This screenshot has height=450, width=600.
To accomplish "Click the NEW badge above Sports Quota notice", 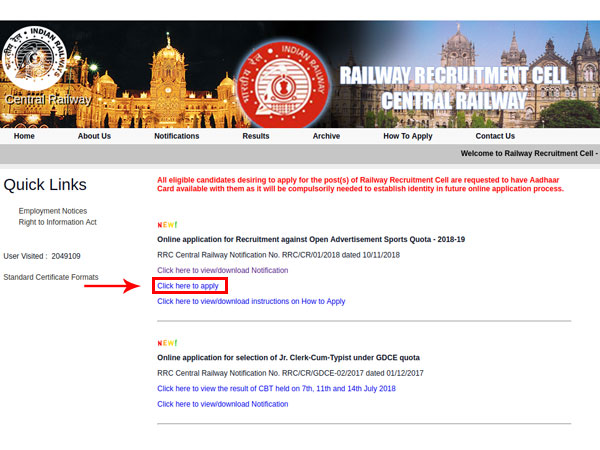I will (x=167, y=225).
